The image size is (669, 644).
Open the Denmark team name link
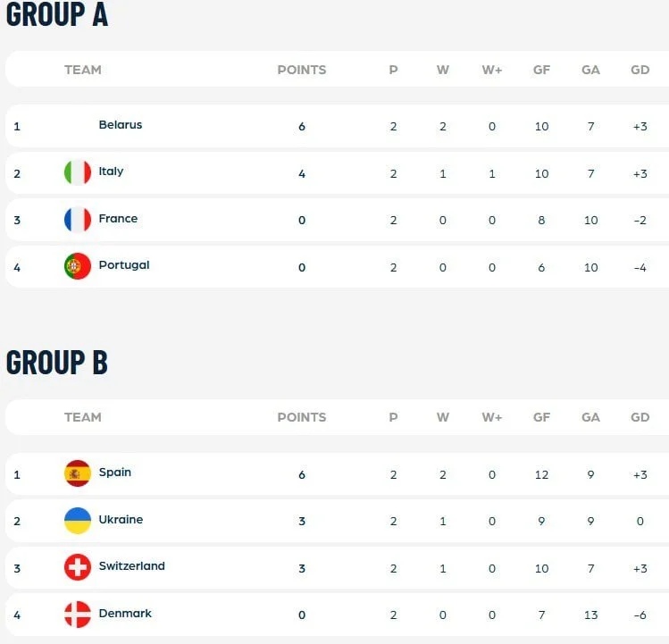tap(125, 614)
